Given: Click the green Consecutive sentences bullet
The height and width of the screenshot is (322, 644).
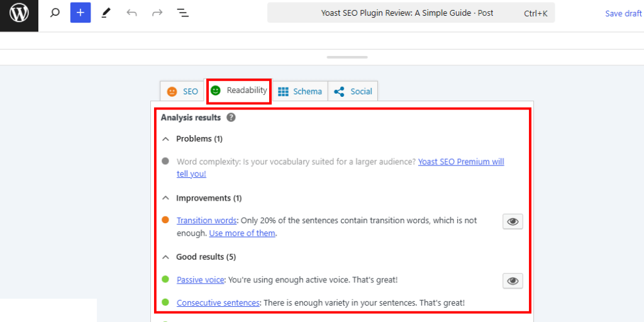Looking at the screenshot, I should tap(165, 303).
